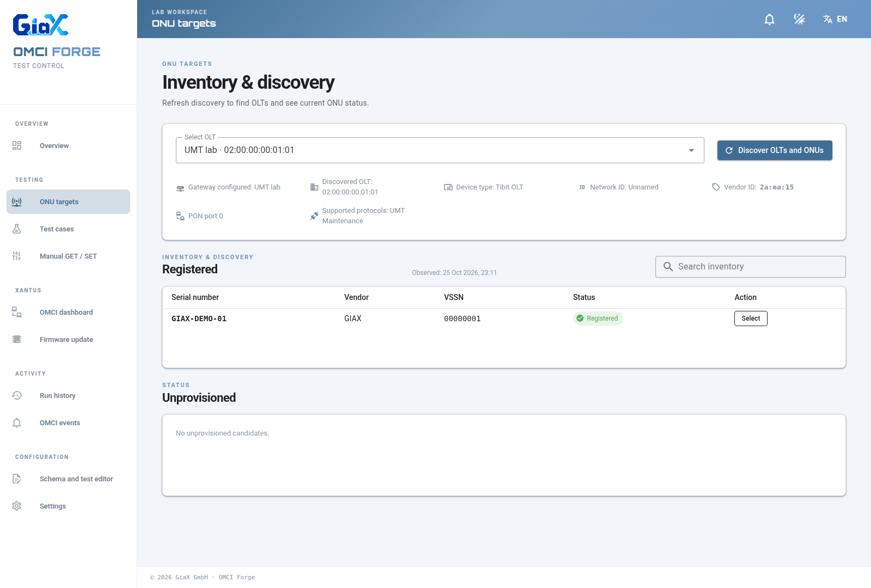Open Run history page

click(69, 395)
